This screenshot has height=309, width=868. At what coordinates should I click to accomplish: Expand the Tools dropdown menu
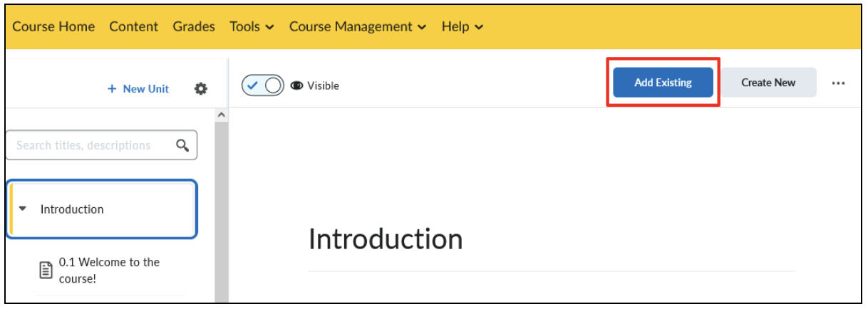(x=252, y=26)
